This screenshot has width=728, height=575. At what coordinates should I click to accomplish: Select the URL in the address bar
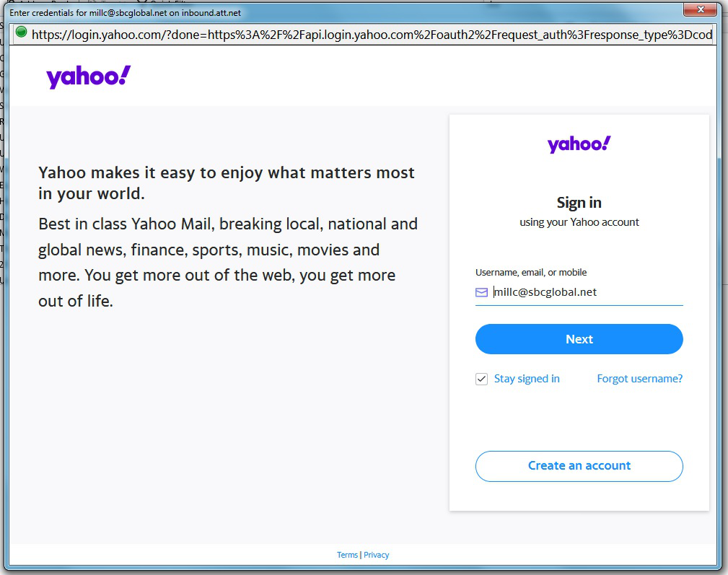click(361, 34)
